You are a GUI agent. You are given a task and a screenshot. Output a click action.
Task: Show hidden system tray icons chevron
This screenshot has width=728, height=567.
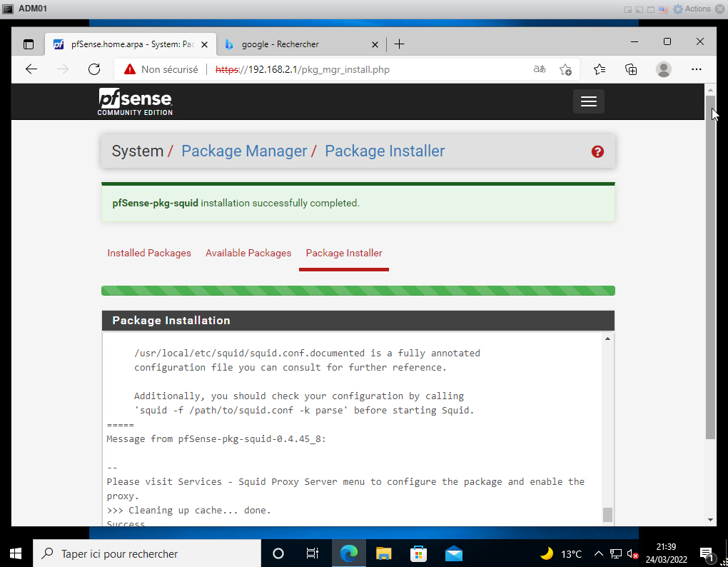[x=598, y=553]
